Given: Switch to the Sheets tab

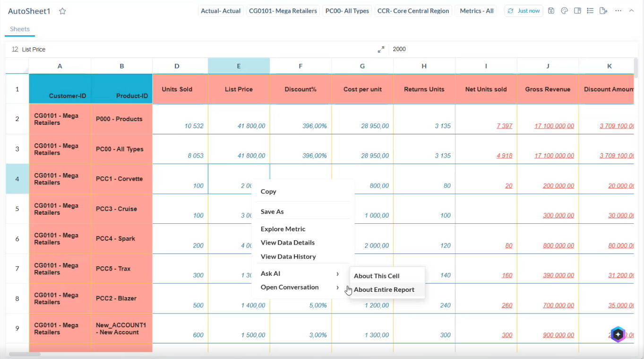Looking at the screenshot, I should pyautogui.click(x=20, y=29).
